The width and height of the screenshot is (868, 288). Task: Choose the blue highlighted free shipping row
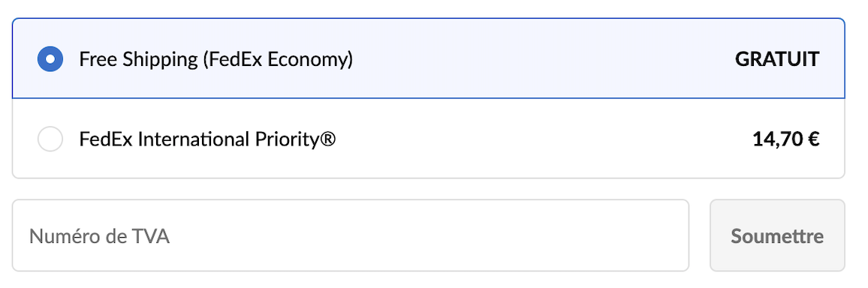(x=429, y=58)
